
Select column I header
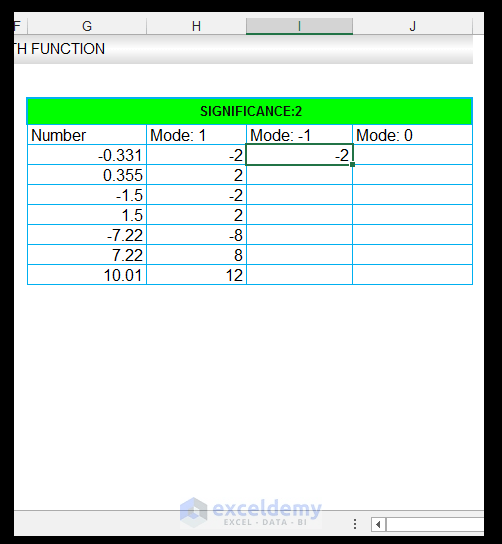299,26
